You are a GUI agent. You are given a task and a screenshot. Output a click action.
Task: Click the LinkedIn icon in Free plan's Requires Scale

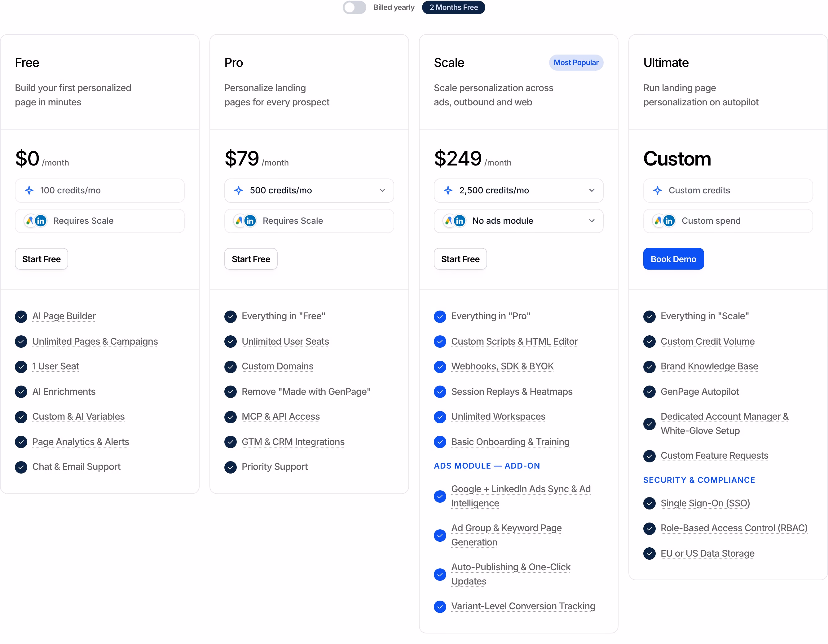[41, 221]
